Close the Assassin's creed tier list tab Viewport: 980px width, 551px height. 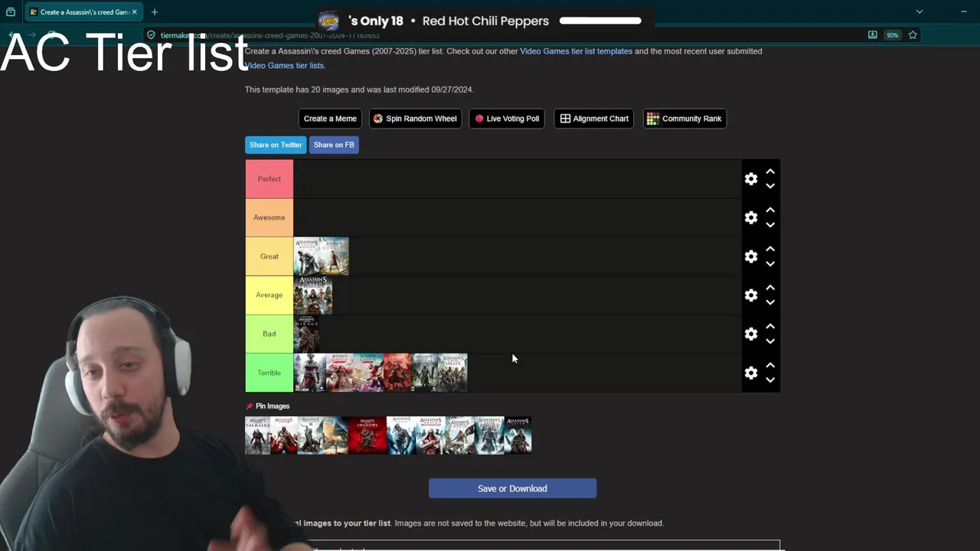134,12
